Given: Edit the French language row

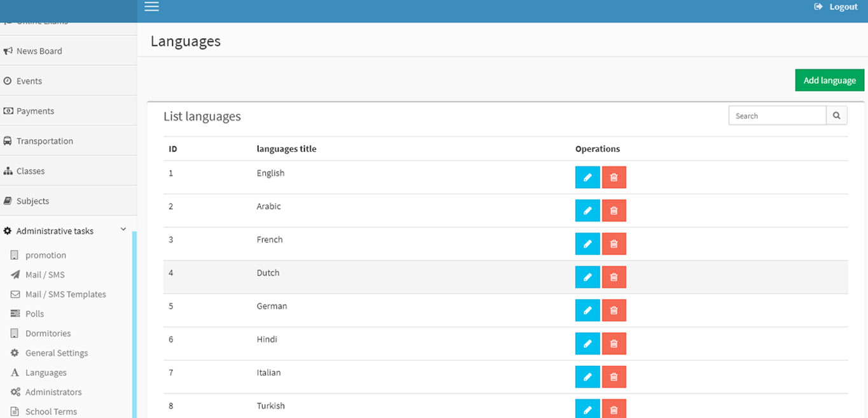Looking at the screenshot, I should pyautogui.click(x=588, y=244).
